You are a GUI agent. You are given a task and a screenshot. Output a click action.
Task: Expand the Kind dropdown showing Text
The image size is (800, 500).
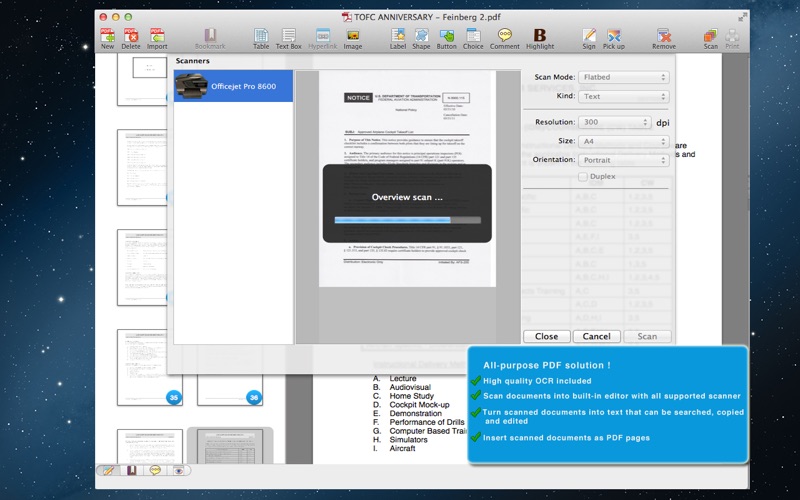(623, 96)
